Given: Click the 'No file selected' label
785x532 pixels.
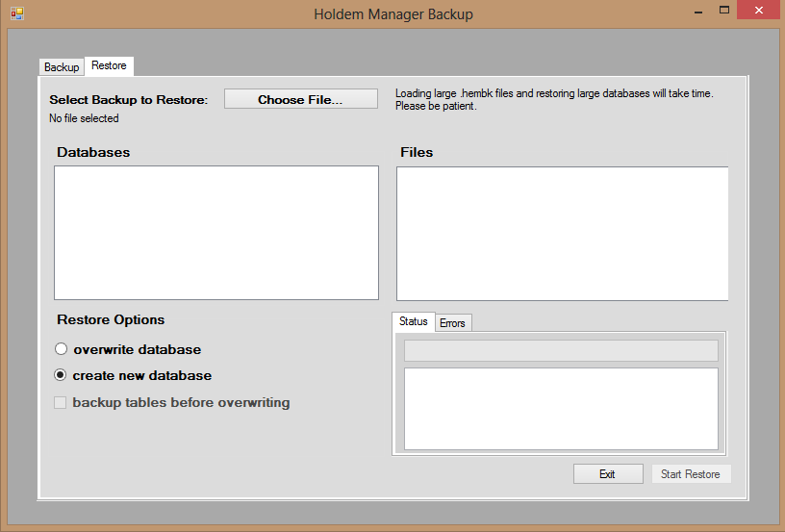Looking at the screenshot, I should 84,118.
